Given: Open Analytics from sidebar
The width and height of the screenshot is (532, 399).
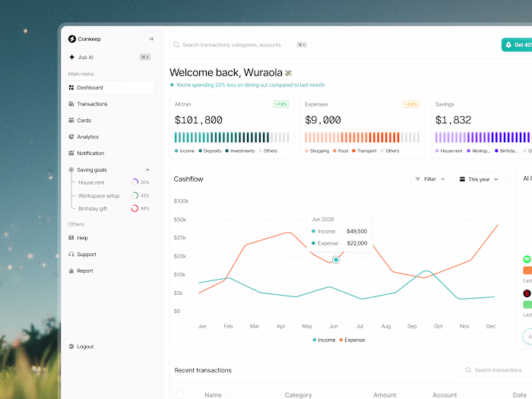Looking at the screenshot, I should click(110, 137).
